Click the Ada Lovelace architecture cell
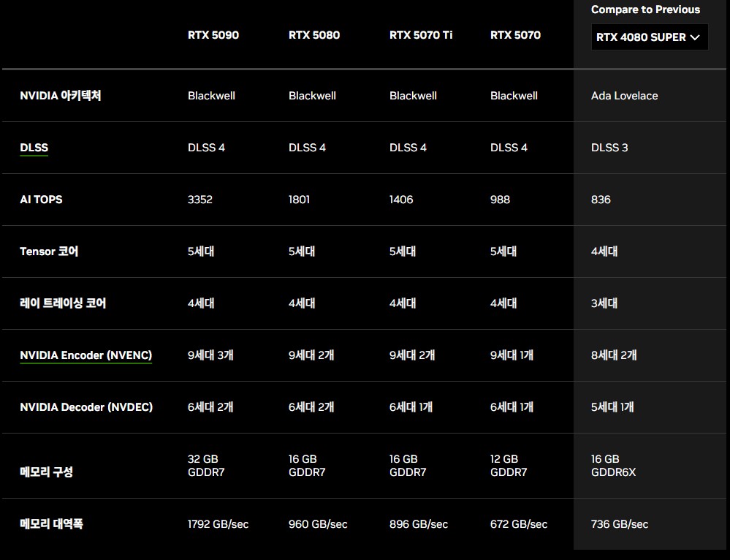This screenshot has height=560, width=730. tap(624, 96)
